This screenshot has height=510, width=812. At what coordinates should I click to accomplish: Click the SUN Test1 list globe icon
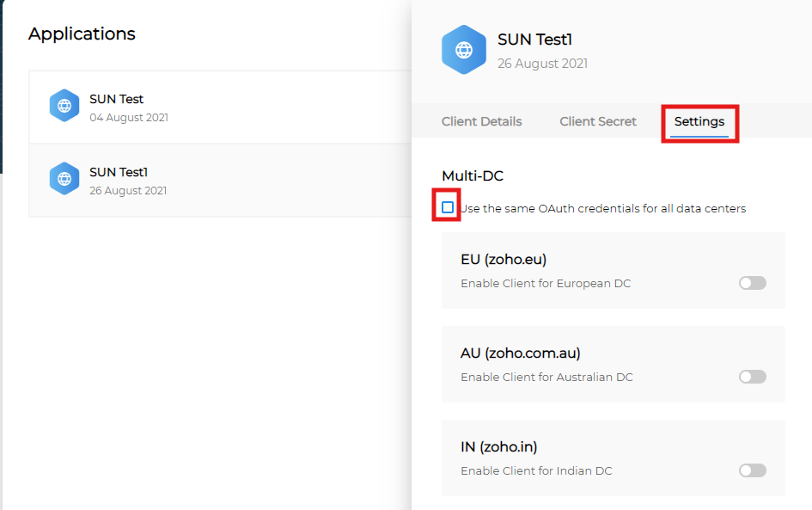64,179
